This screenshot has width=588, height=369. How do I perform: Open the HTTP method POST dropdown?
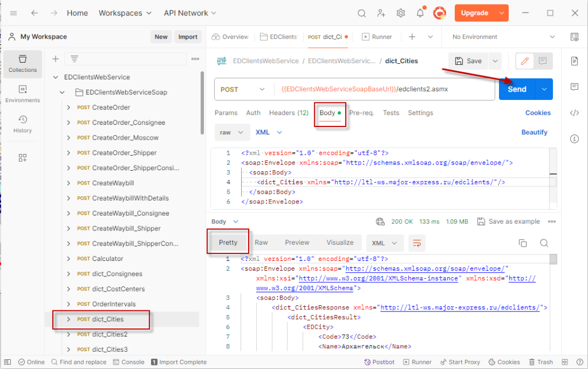tap(243, 89)
